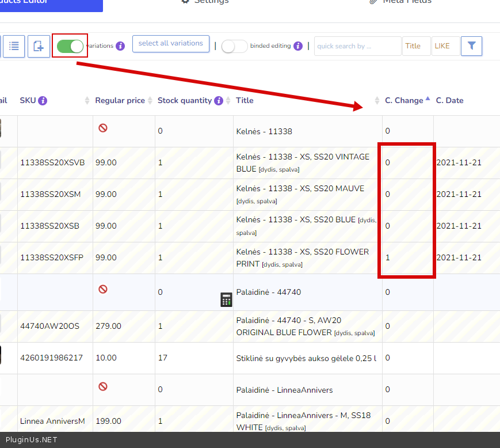
Task: Open the Title search field dropdown
Action: (x=415, y=46)
